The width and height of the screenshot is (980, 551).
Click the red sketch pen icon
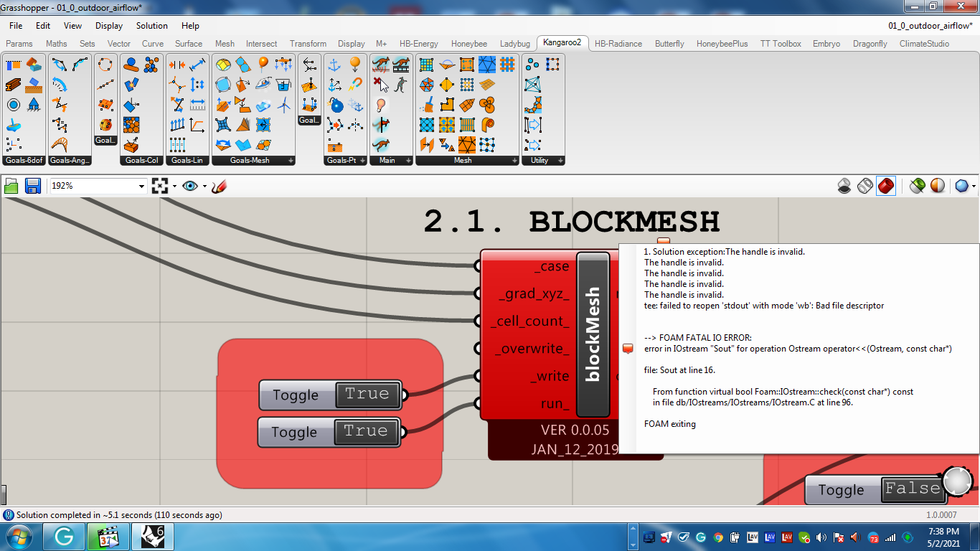(219, 186)
